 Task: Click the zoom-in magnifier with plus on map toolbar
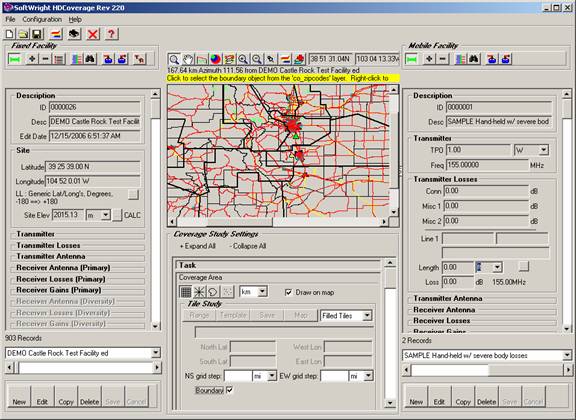pos(243,59)
